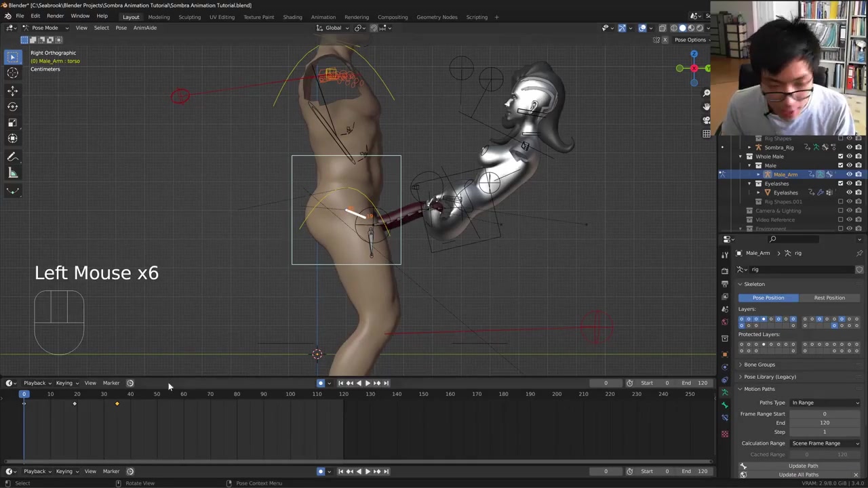Click the Update Path button
Image resolution: width=868 pixels, height=488 pixels.
point(803,466)
